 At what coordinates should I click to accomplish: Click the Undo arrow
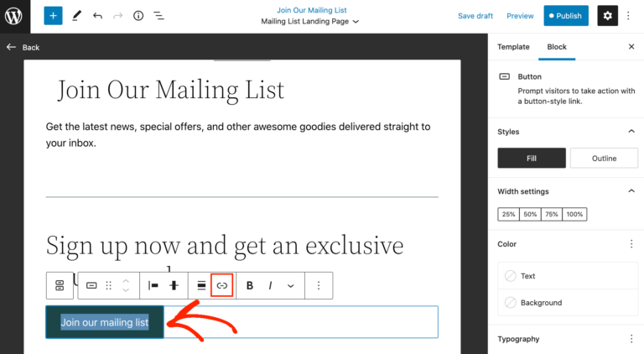click(97, 16)
